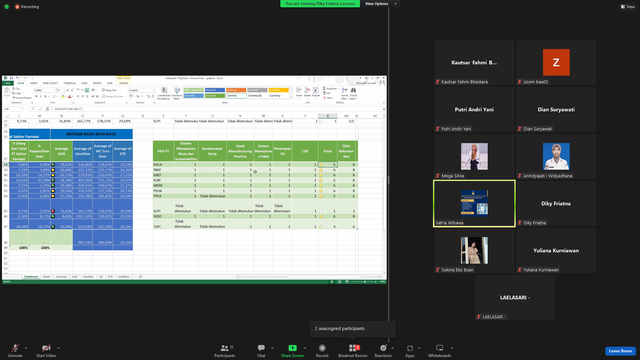Switch to Excel HOME ribbon tab
Viewport: 640px width, 360px height.
(20, 83)
